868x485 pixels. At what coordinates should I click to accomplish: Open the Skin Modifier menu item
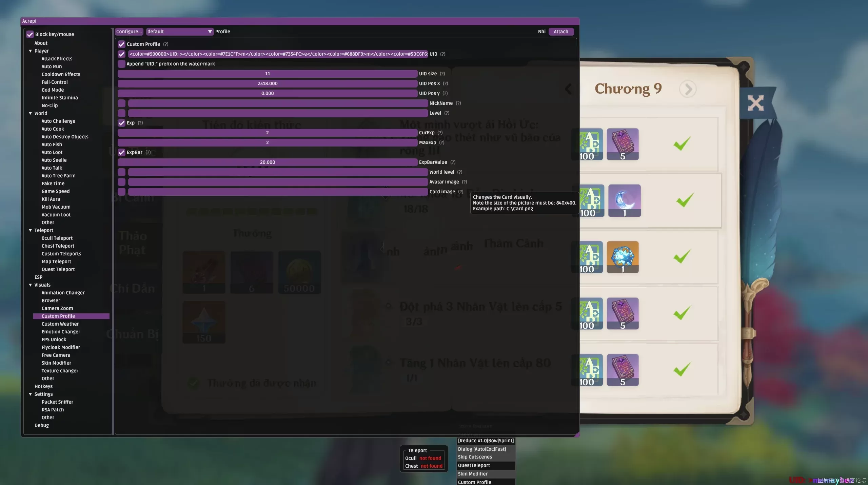click(56, 363)
